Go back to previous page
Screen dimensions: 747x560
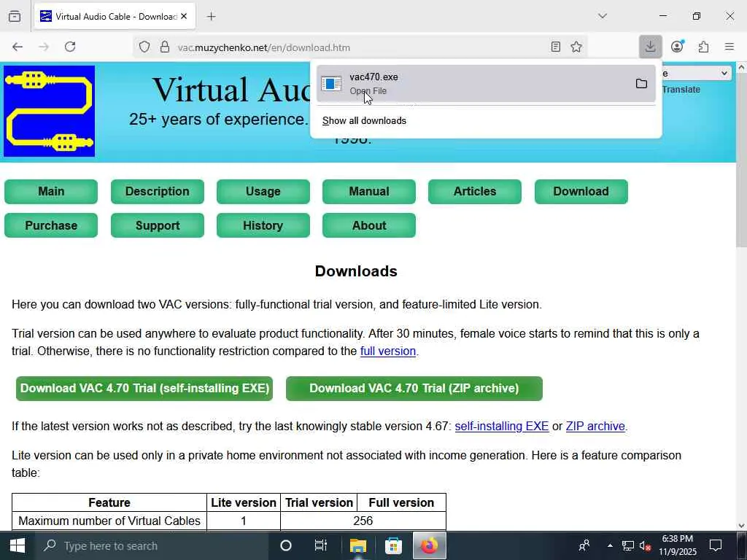coord(18,47)
